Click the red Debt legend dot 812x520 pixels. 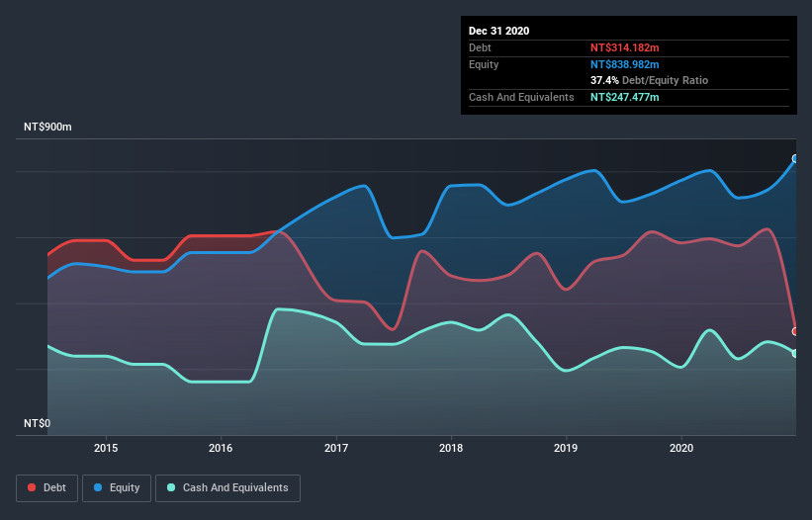coord(32,487)
